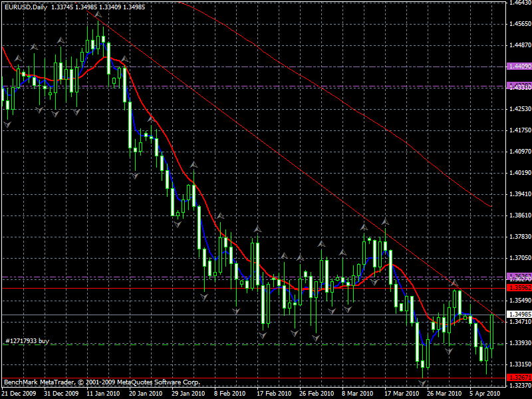
Task: Click the purple 1.44090 price level tag
Action: 519,66
